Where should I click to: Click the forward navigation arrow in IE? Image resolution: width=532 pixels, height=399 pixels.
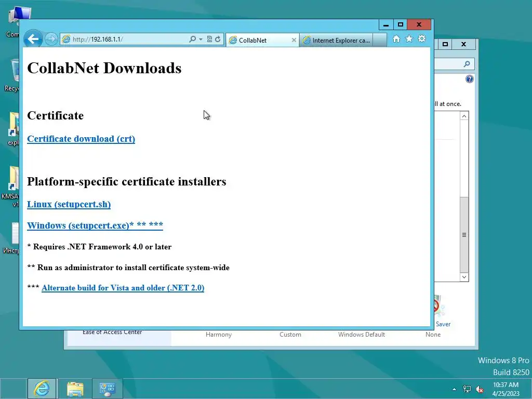tap(51, 39)
